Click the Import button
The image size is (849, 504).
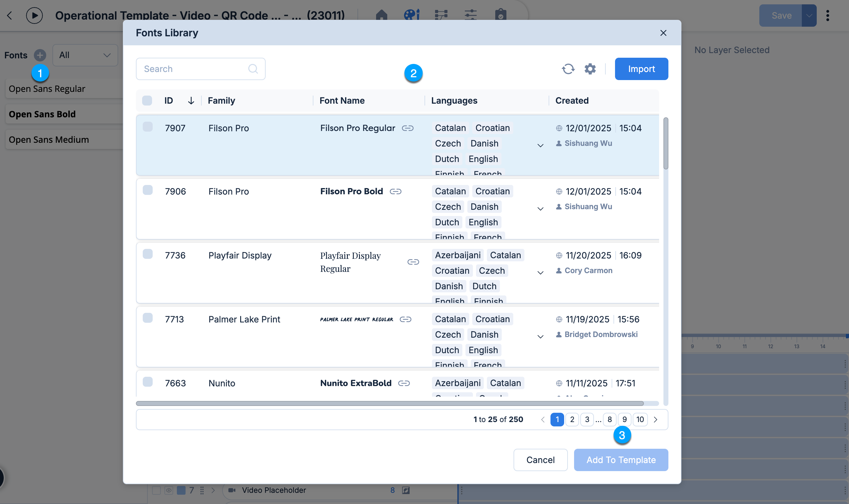point(641,69)
